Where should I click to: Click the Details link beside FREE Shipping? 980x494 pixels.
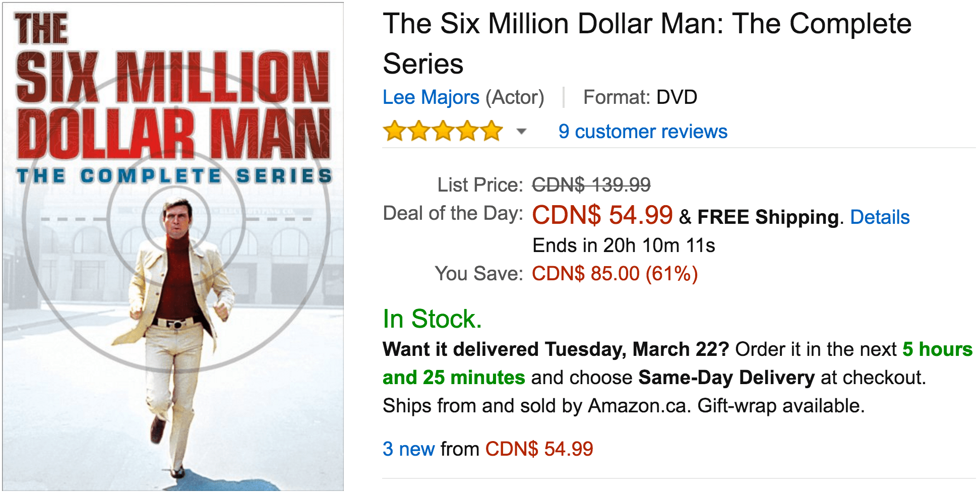[879, 217]
